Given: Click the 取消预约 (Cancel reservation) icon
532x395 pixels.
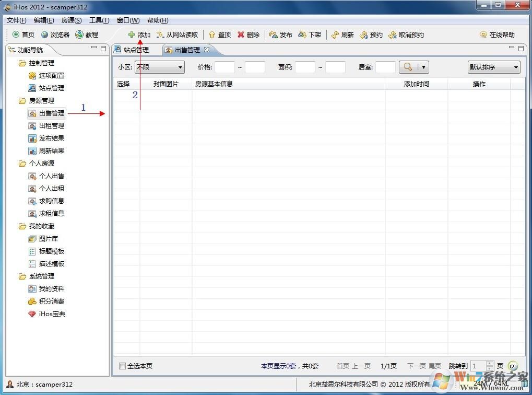Looking at the screenshot, I should coord(403,34).
